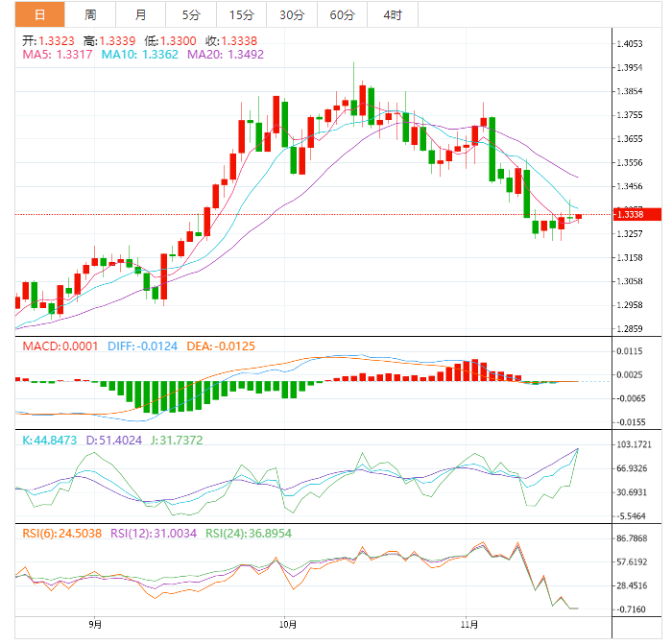Click the 0.0115 MACD axis label

[x=630, y=351]
